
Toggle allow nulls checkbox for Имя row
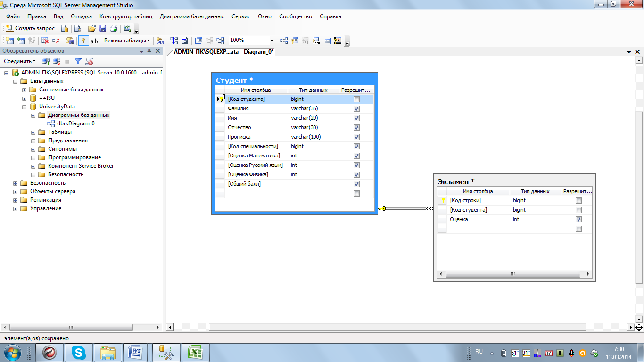[356, 118]
